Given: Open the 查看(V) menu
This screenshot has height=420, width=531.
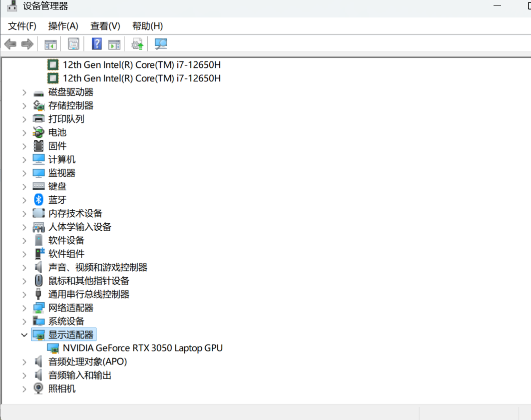Looking at the screenshot, I should coord(105,26).
